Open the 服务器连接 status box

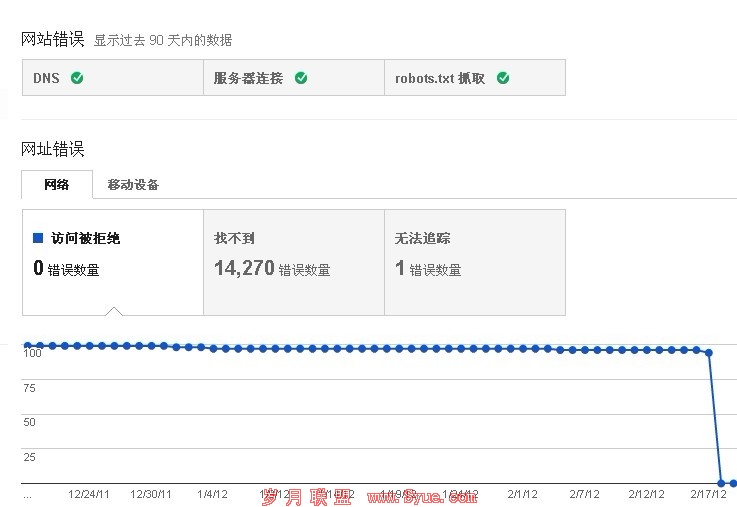point(293,78)
